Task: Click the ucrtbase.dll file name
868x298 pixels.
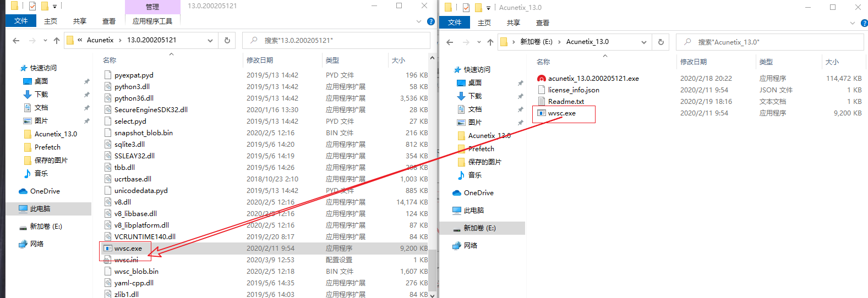Action: coord(133,179)
